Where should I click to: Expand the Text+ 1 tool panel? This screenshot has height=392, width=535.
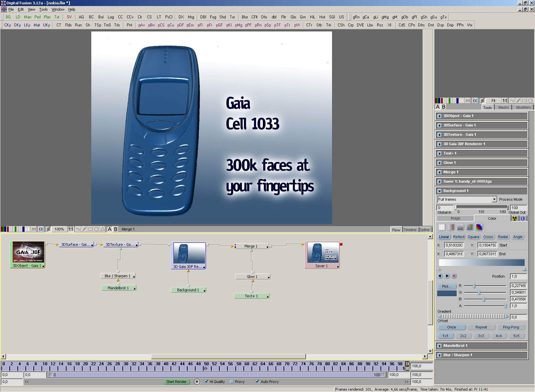click(440, 154)
